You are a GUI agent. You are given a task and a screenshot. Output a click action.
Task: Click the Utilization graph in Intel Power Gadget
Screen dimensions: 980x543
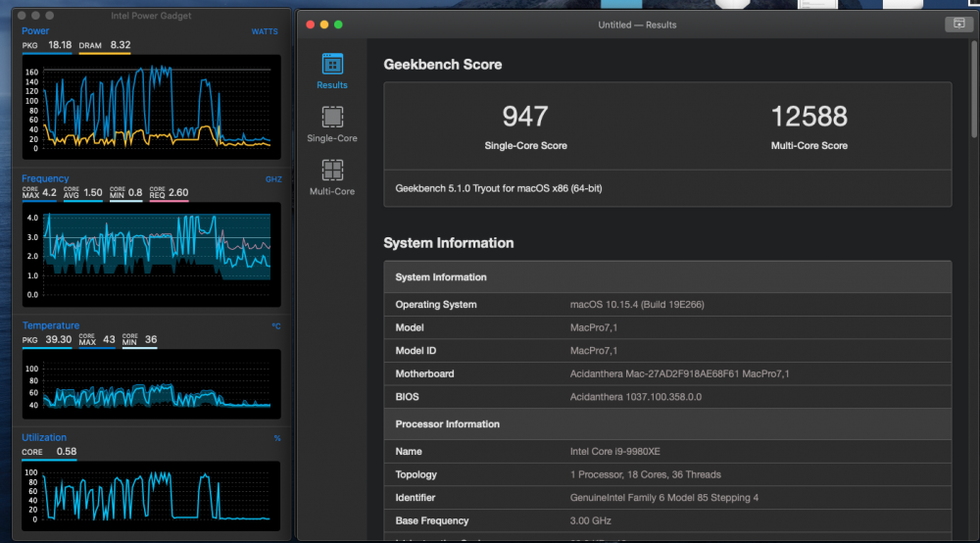pos(151,496)
